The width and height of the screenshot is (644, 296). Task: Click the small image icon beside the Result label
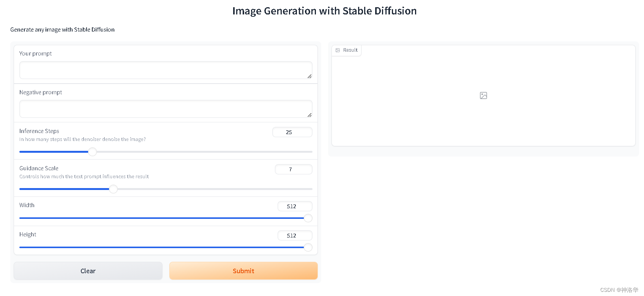point(338,50)
